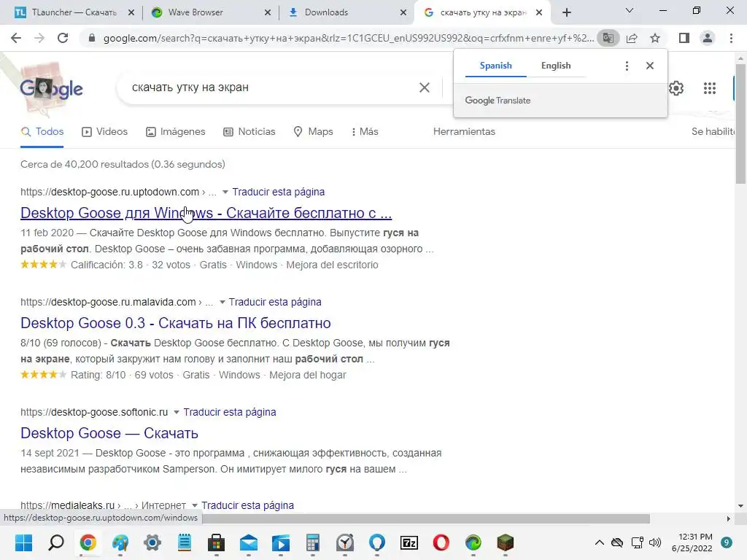Viewport: 747px width, 560px height.
Task: Click the vertical scrollbar thumb
Action: [x=740, y=122]
